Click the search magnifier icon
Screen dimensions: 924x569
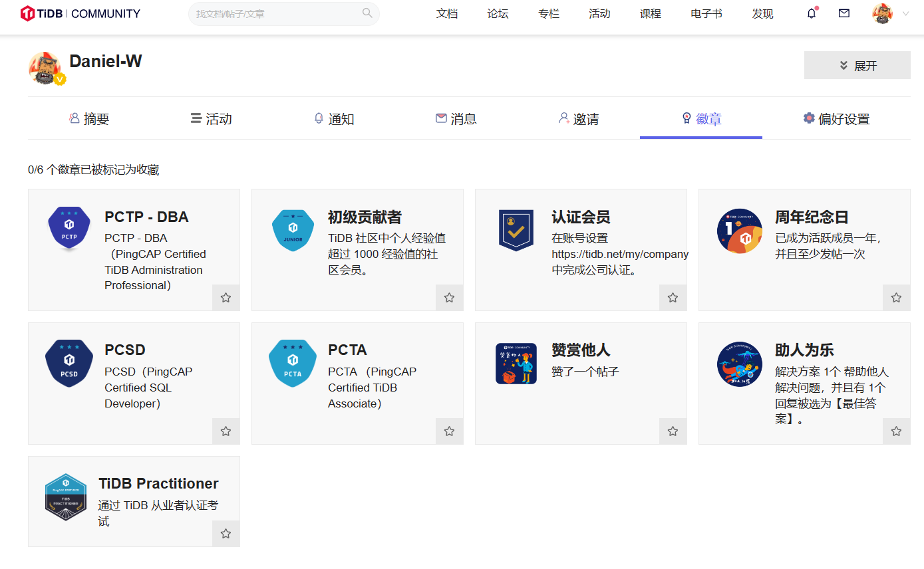367,13
